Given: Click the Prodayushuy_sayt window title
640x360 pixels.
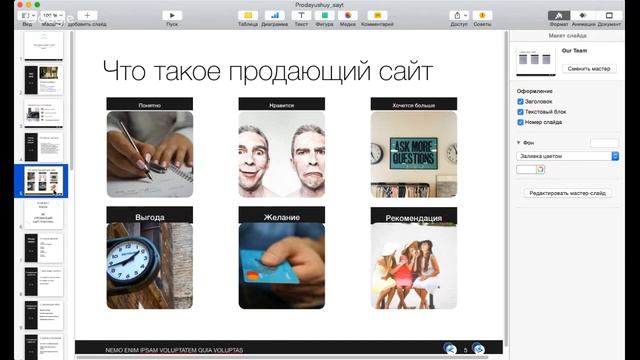Looking at the screenshot, I should click(319, 5).
